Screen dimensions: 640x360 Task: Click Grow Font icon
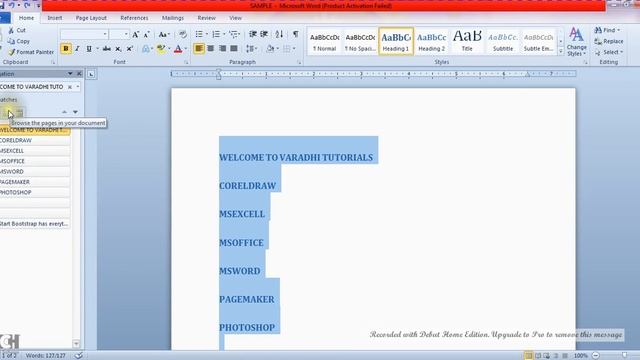pos(136,34)
